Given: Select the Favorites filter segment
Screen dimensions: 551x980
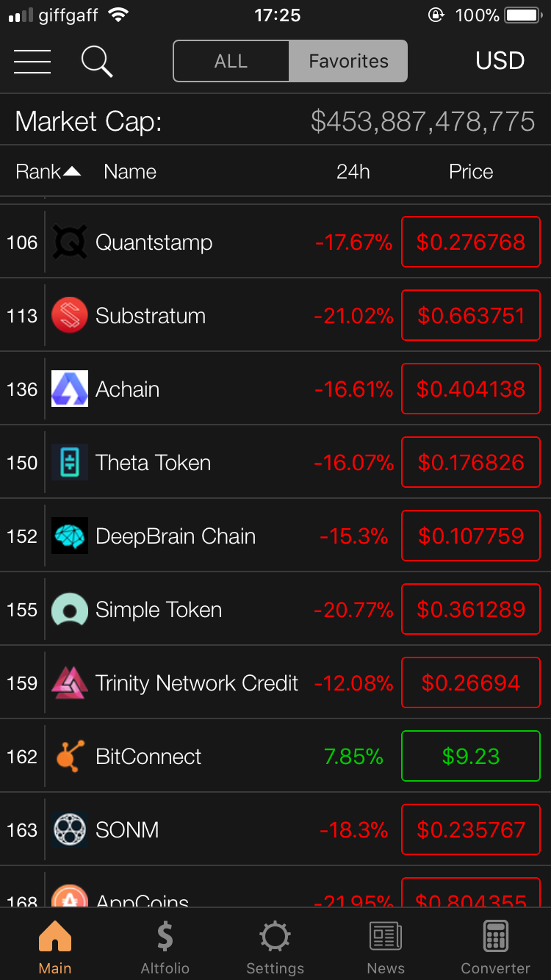Looking at the screenshot, I should (348, 61).
